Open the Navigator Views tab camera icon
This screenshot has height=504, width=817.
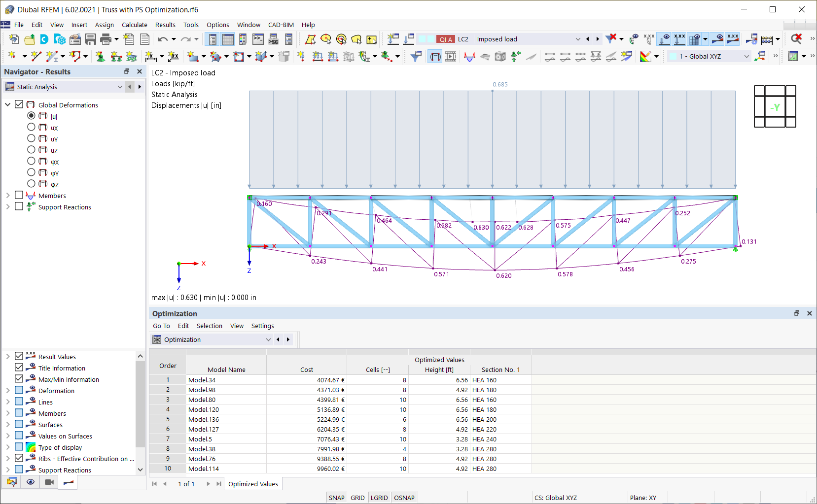pos(49,482)
